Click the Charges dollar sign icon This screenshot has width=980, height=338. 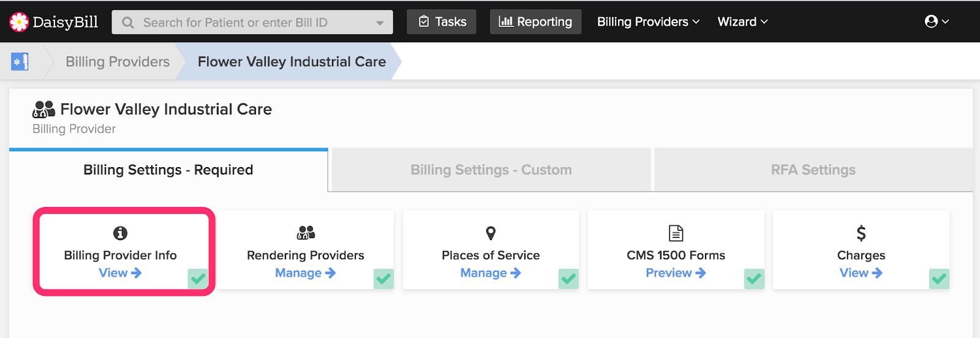pos(861,233)
